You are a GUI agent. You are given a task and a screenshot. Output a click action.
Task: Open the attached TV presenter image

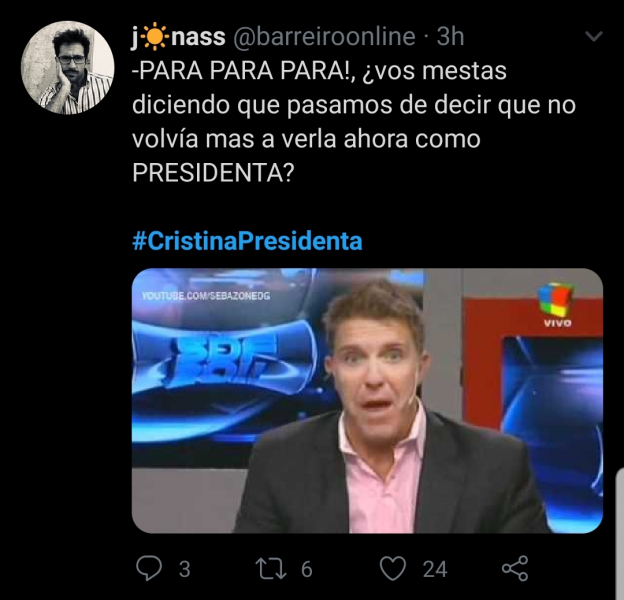[x=367, y=401]
